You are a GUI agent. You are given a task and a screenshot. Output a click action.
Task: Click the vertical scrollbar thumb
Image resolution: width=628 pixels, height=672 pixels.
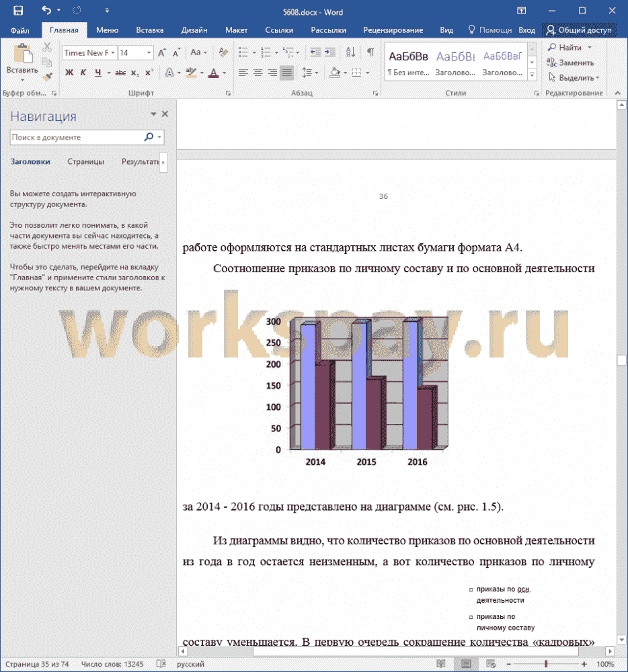[x=621, y=360]
